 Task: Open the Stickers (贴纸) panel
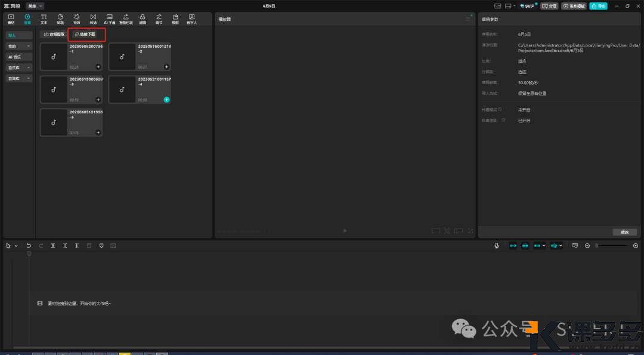click(60, 18)
